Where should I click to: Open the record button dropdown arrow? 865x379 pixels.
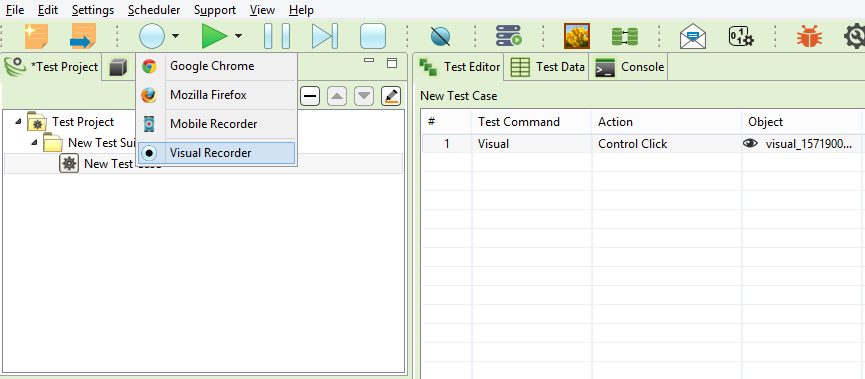click(175, 36)
